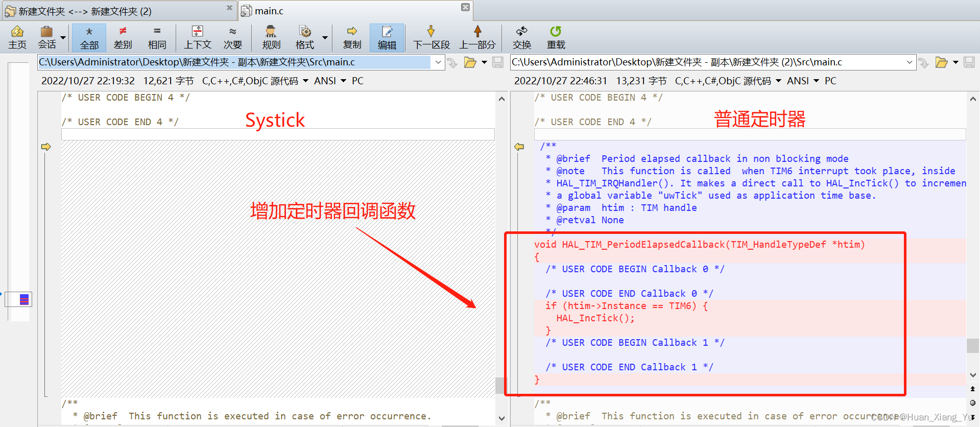Click left pane 2022/10/27 22:19:32 timestamp
This screenshot has width=980, height=427.
point(88,81)
